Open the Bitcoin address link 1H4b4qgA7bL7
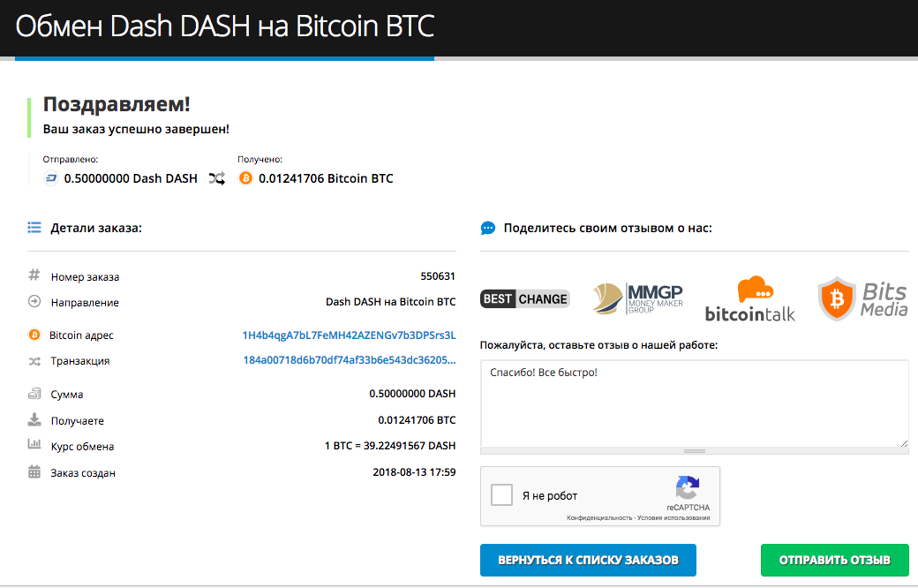 [x=349, y=335]
